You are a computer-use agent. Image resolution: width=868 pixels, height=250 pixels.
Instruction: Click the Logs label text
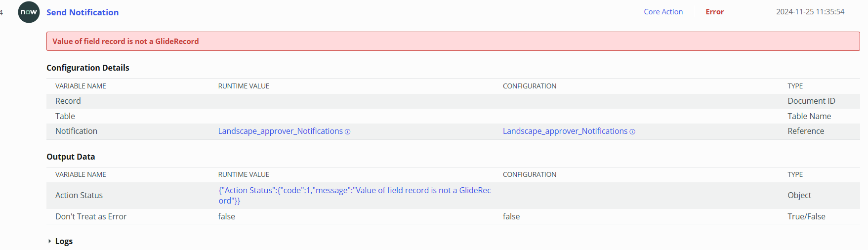pyautogui.click(x=64, y=241)
